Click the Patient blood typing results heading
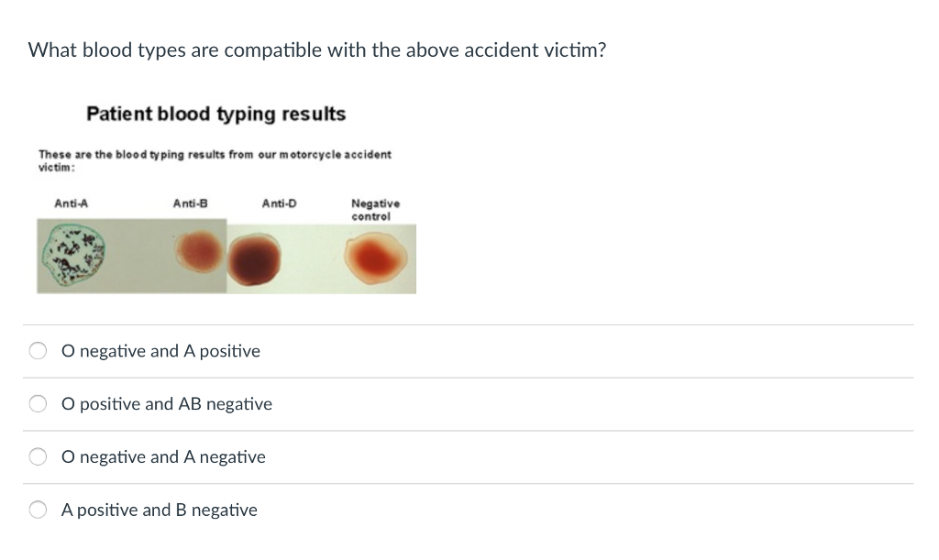The image size is (939, 560). (215, 114)
